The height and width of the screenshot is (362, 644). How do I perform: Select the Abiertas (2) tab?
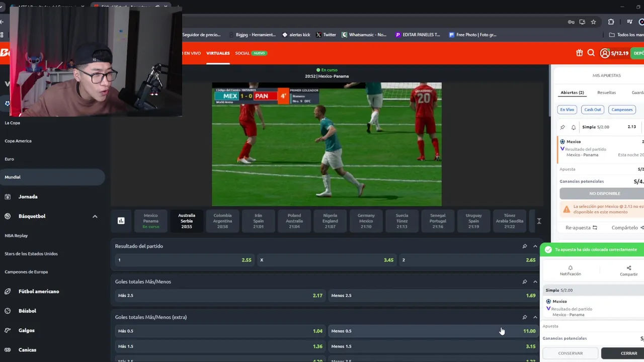point(572,93)
